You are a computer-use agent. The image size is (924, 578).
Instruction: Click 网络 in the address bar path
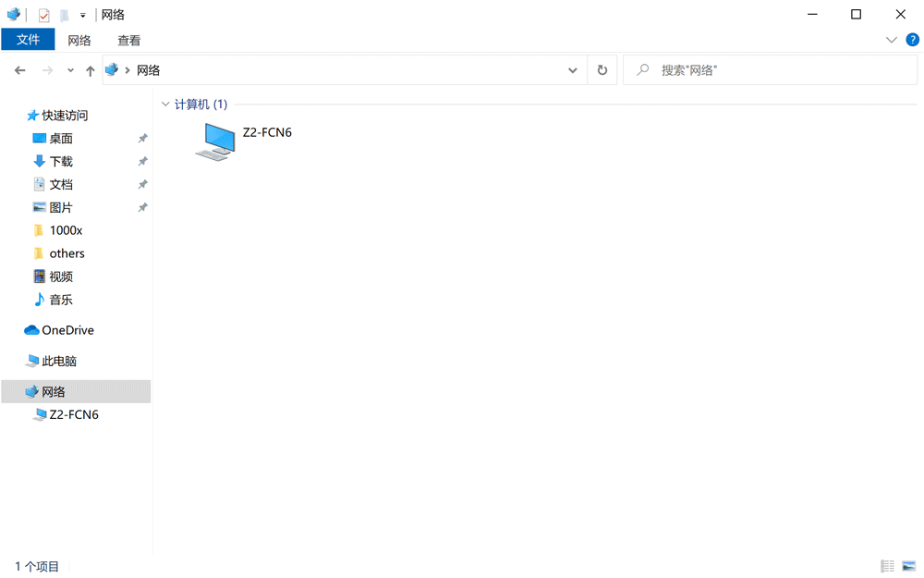pos(148,70)
